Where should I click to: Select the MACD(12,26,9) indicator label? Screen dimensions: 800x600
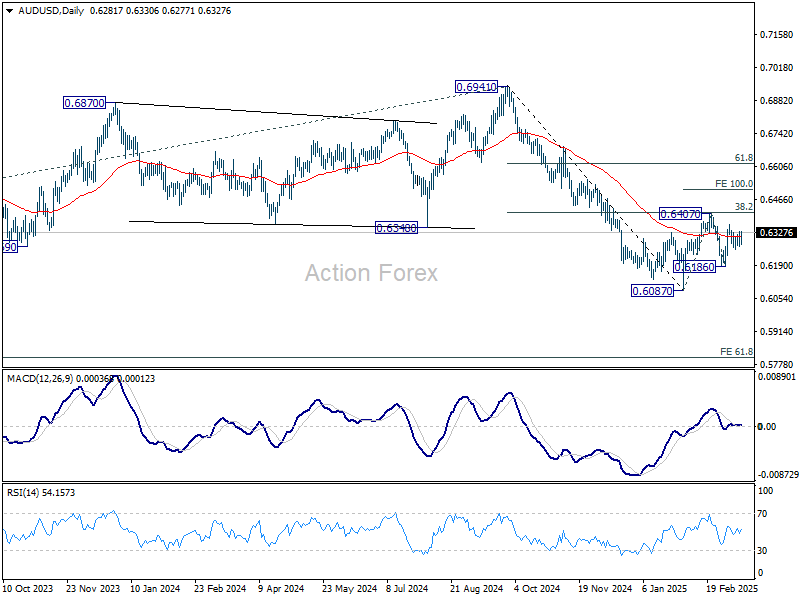pos(40,379)
